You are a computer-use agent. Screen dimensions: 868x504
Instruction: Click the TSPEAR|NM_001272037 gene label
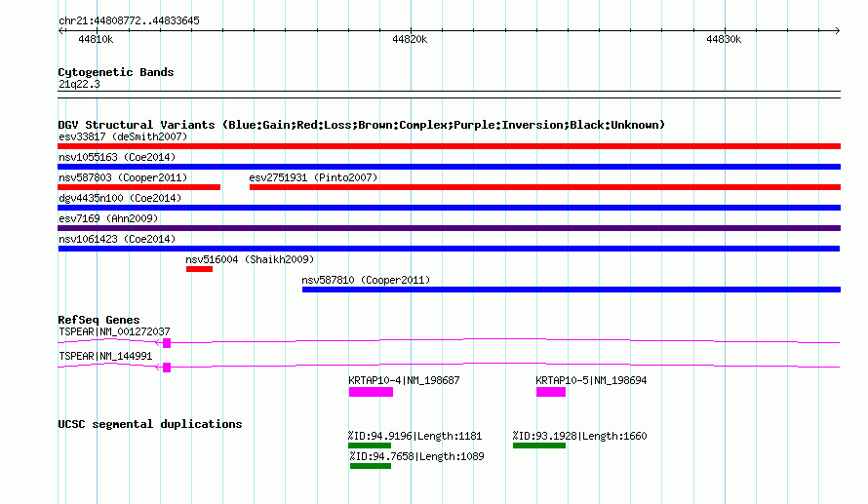coord(114,331)
